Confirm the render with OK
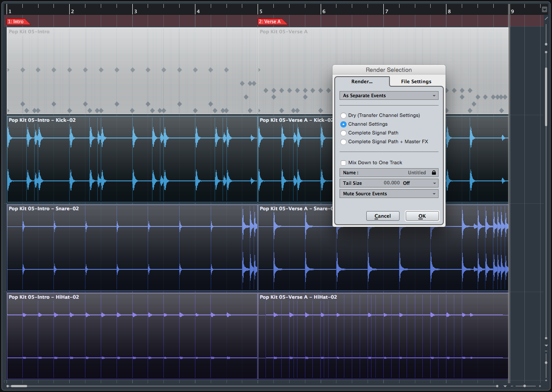This screenshot has height=392, width=552. [421, 215]
